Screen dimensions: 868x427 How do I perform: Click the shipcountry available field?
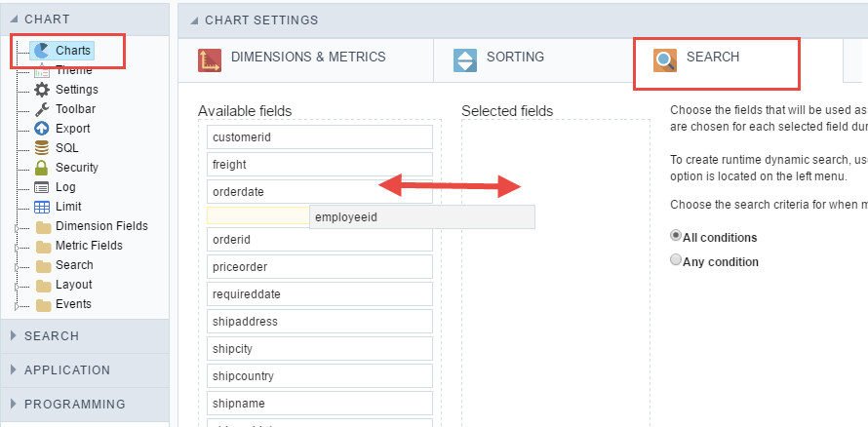click(x=319, y=376)
